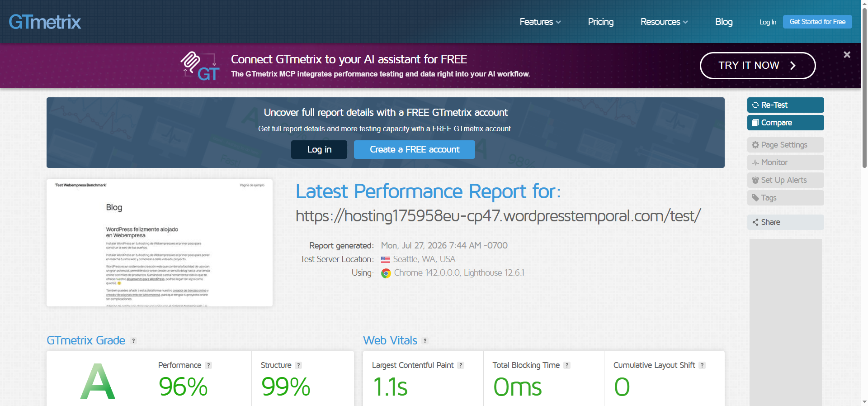The width and height of the screenshot is (868, 406).
Task: Click the Latest Performance Report heading
Action: (x=428, y=191)
